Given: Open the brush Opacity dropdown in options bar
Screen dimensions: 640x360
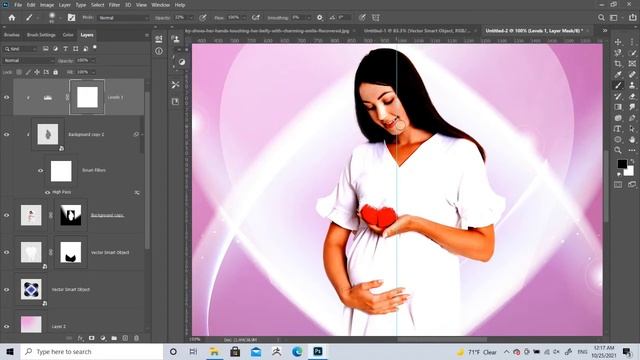Looking at the screenshot, I should (x=190, y=18).
